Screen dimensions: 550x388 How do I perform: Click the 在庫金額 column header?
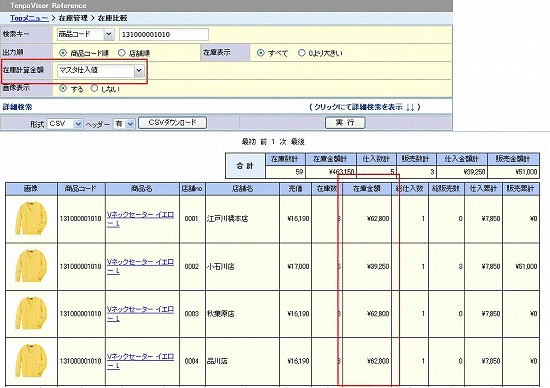[367, 189]
